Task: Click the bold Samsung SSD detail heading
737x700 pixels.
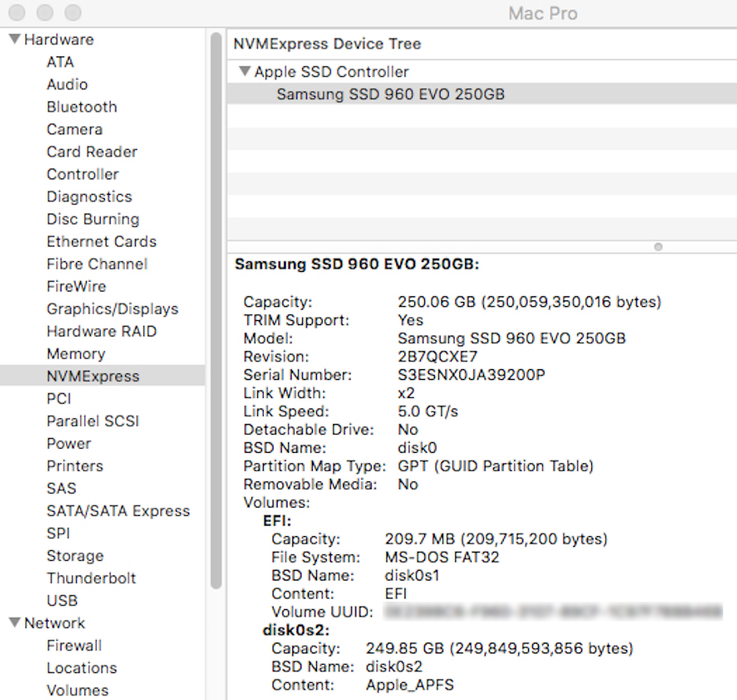Action: 357,264
